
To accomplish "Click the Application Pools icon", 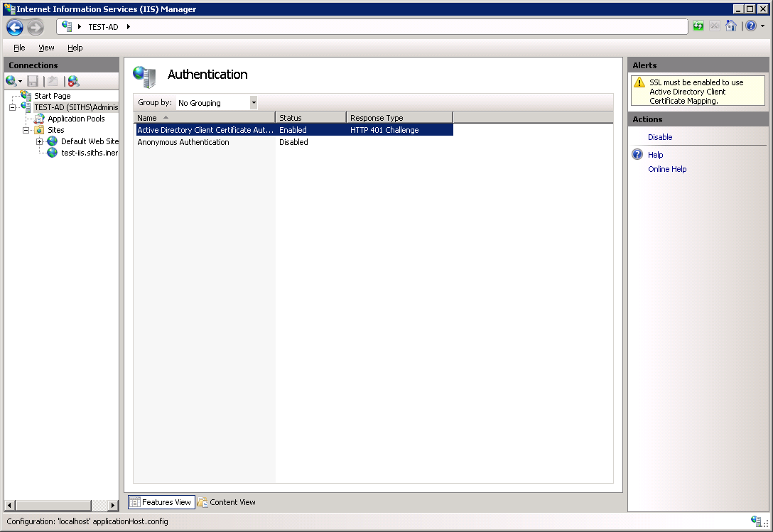I will [x=39, y=119].
